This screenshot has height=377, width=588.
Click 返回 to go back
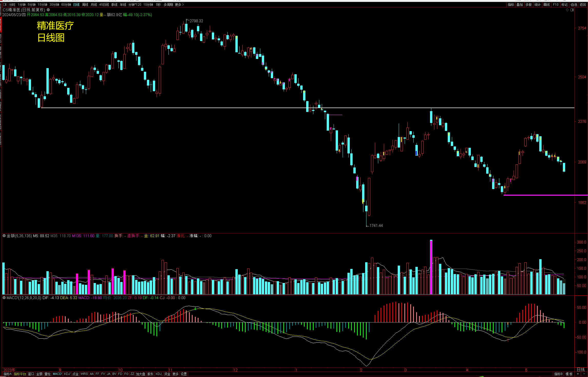pyautogui.click(x=583, y=5)
